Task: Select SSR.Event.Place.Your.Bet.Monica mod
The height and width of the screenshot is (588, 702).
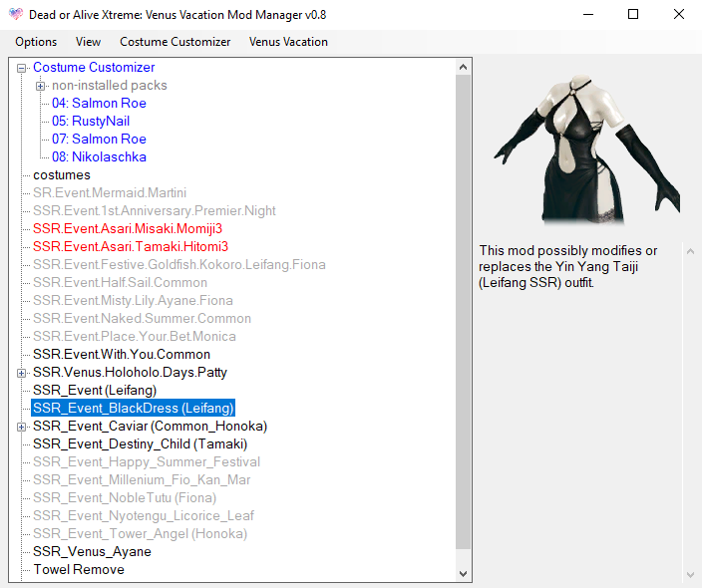Action: [135, 336]
